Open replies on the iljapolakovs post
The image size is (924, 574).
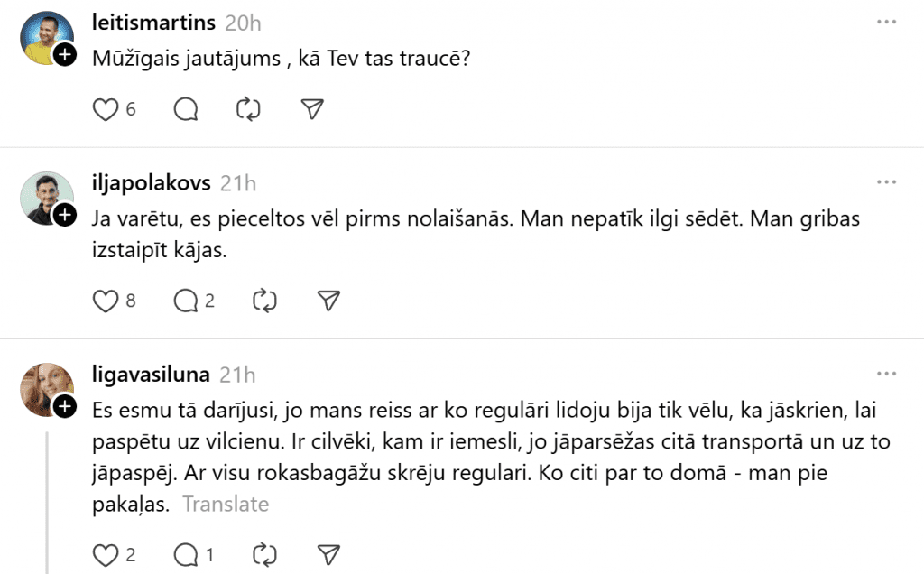click(x=186, y=301)
